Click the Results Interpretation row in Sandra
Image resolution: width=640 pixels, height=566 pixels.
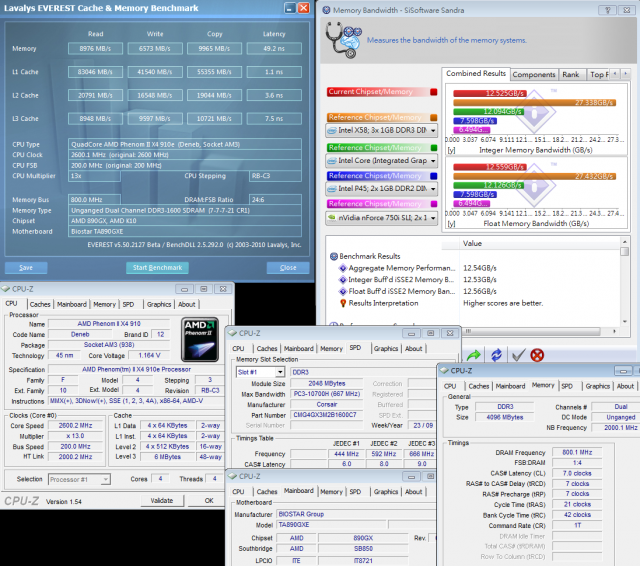[x=476, y=303]
